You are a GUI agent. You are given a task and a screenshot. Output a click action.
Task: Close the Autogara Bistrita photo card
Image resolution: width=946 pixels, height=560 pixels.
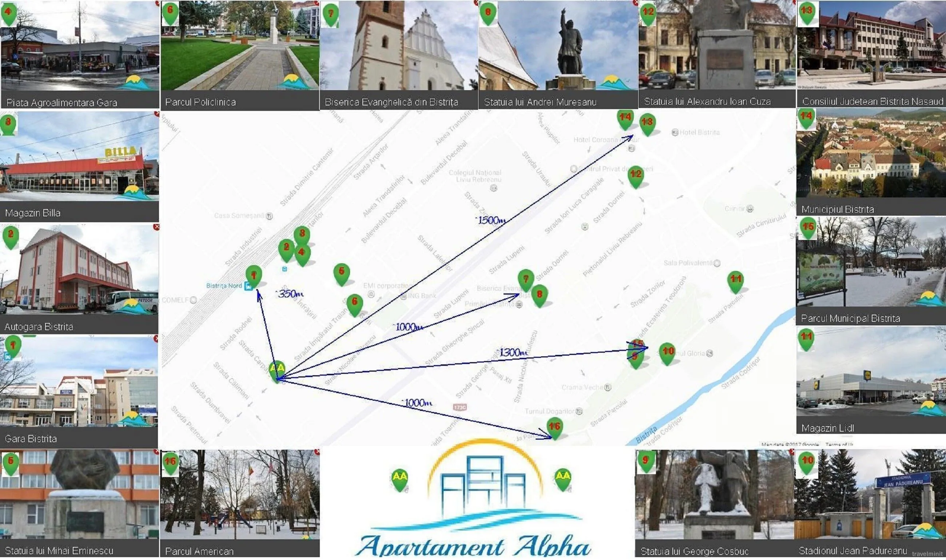click(x=156, y=227)
